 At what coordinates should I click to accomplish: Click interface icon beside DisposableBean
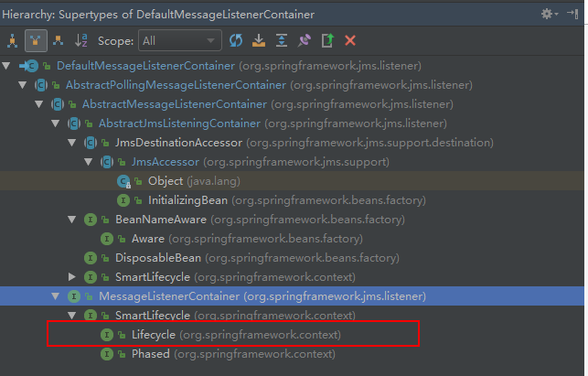(x=91, y=258)
